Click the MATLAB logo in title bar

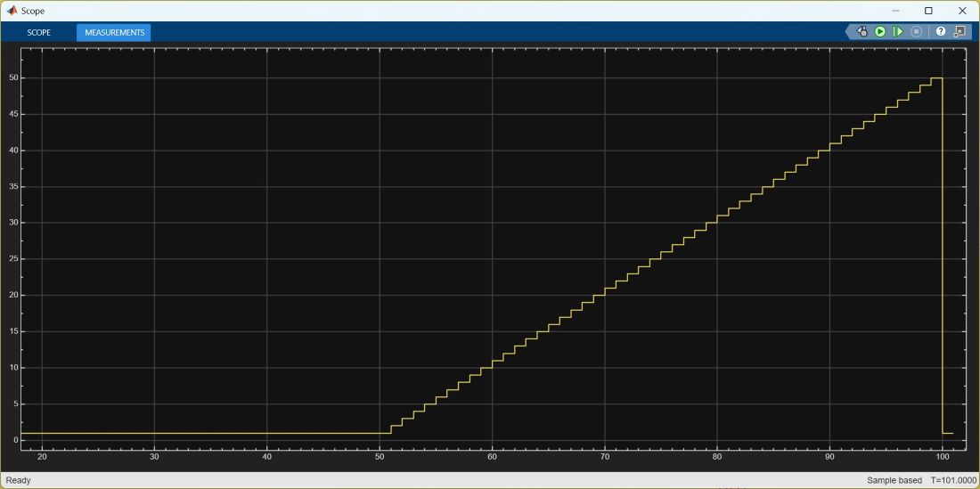(12, 11)
